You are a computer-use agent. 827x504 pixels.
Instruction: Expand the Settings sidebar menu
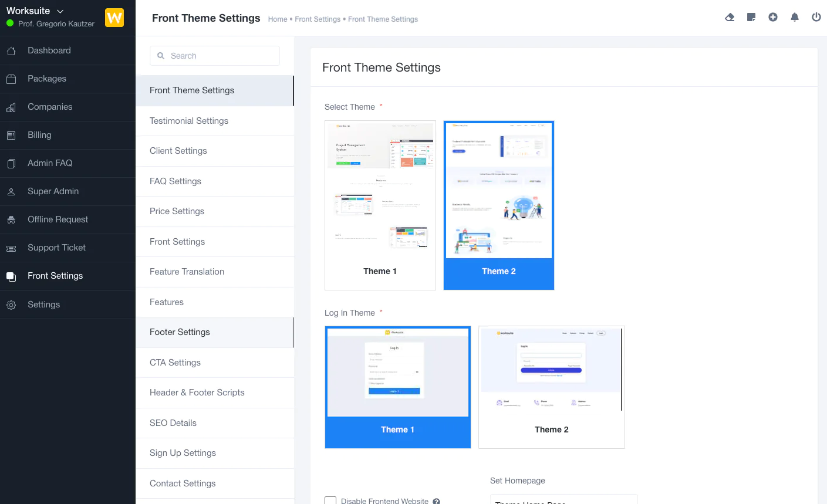(x=44, y=305)
